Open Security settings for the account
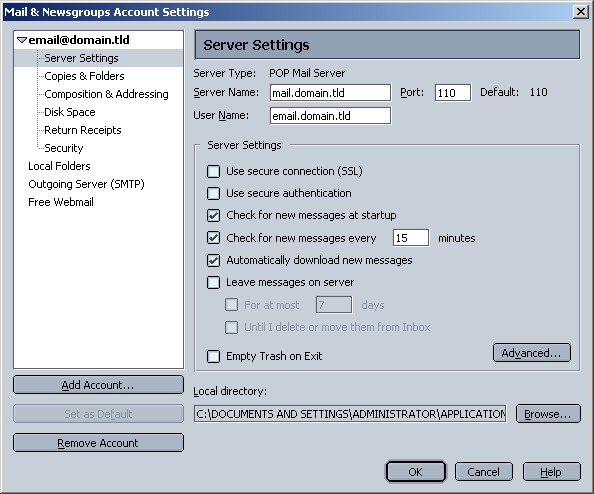 [x=64, y=148]
